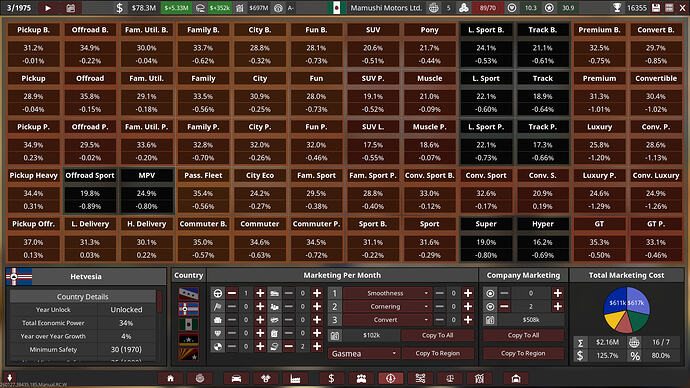Viewport: 690px width, 388px height.
Task: Click the green $+5.33M income value
Action: [x=176, y=8]
